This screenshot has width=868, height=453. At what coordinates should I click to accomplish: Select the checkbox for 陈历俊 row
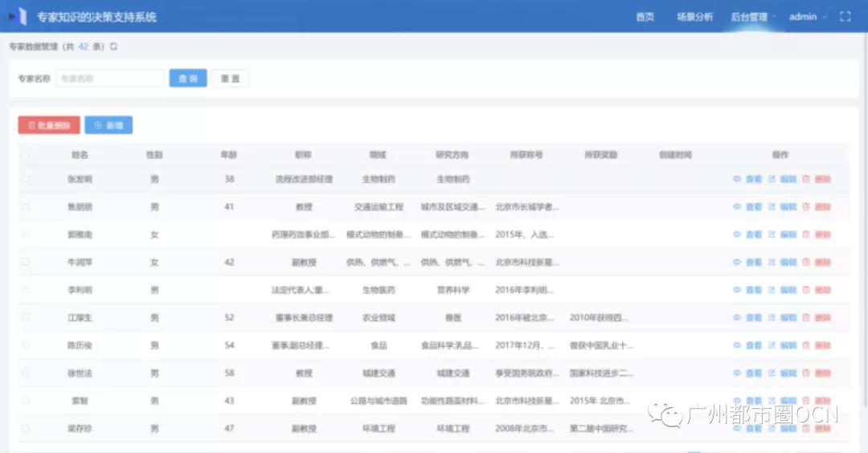click(x=26, y=345)
